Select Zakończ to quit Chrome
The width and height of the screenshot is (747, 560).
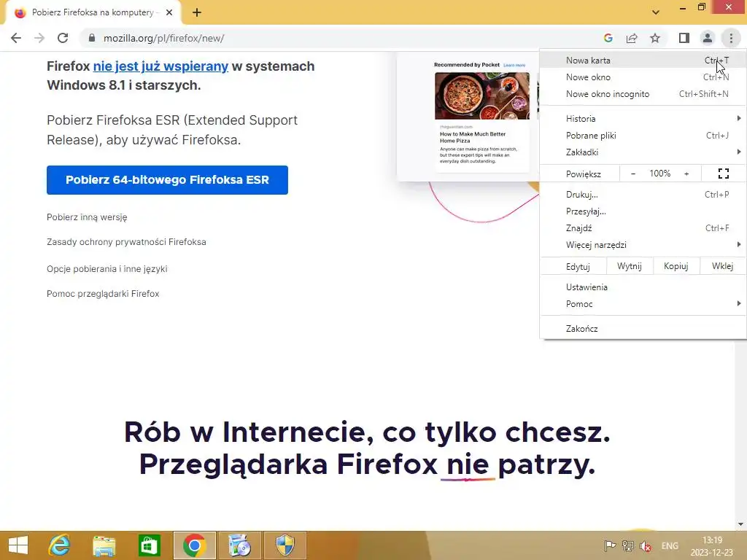[643, 329]
